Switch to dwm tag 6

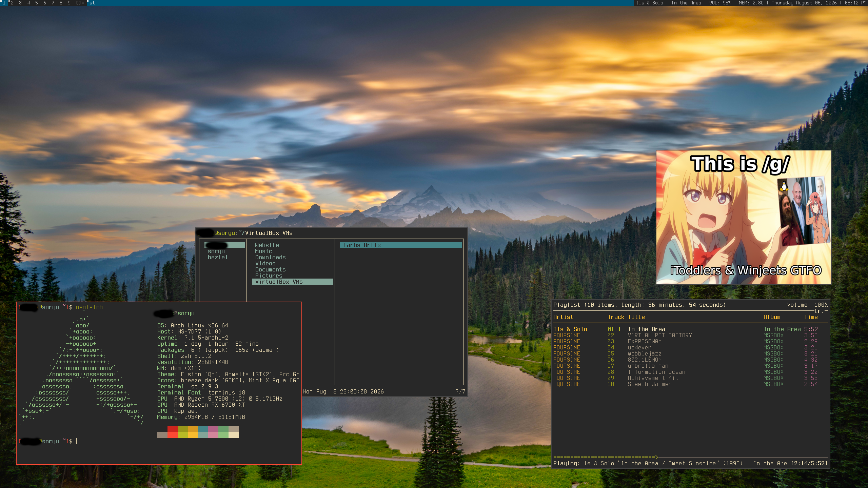click(45, 3)
